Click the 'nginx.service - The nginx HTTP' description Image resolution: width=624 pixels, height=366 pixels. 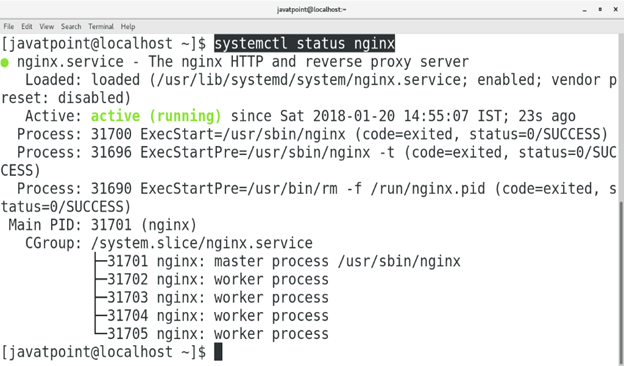click(x=243, y=62)
